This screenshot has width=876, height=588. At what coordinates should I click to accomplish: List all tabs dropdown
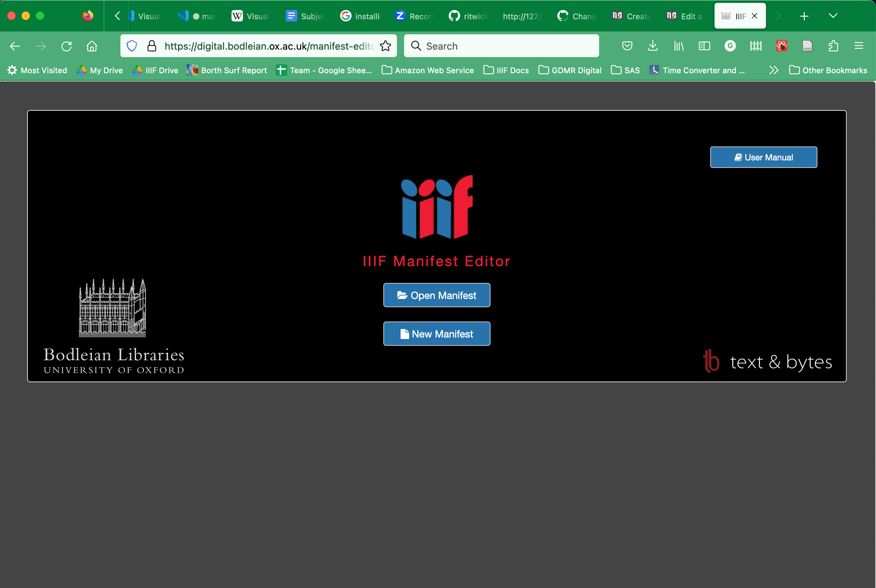tap(833, 16)
